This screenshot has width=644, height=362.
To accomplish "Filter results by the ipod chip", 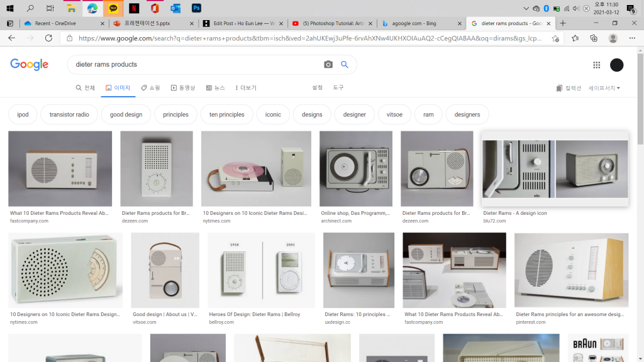I will pyautogui.click(x=23, y=114).
